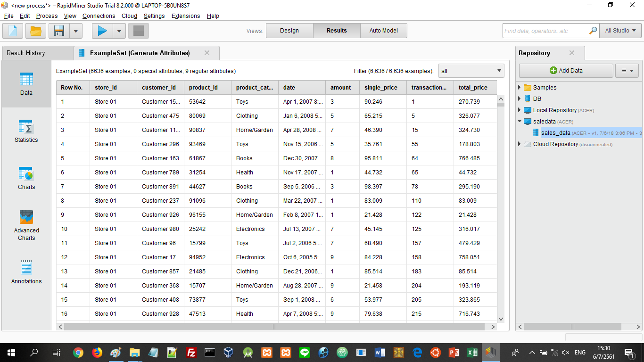Image resolution: width=644 pixels, height=362 pixels.
Task: Click the Stop process square icon
Action: coord(138,31)
